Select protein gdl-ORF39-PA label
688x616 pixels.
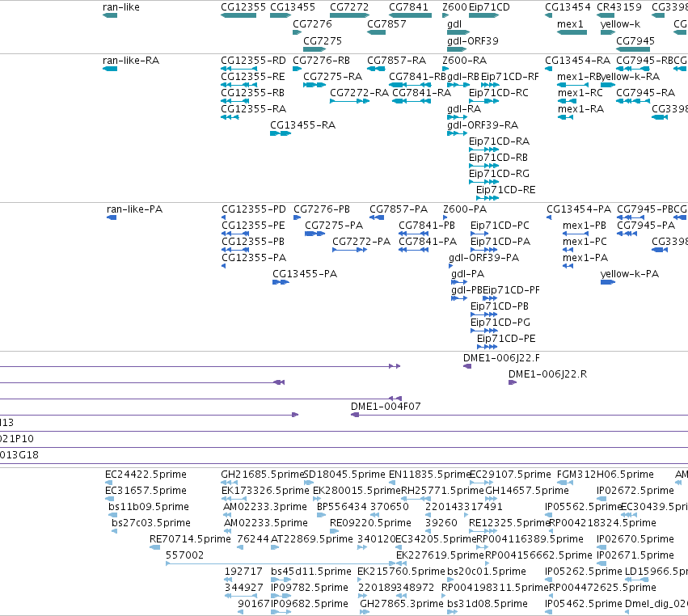(x=484, y=258)
